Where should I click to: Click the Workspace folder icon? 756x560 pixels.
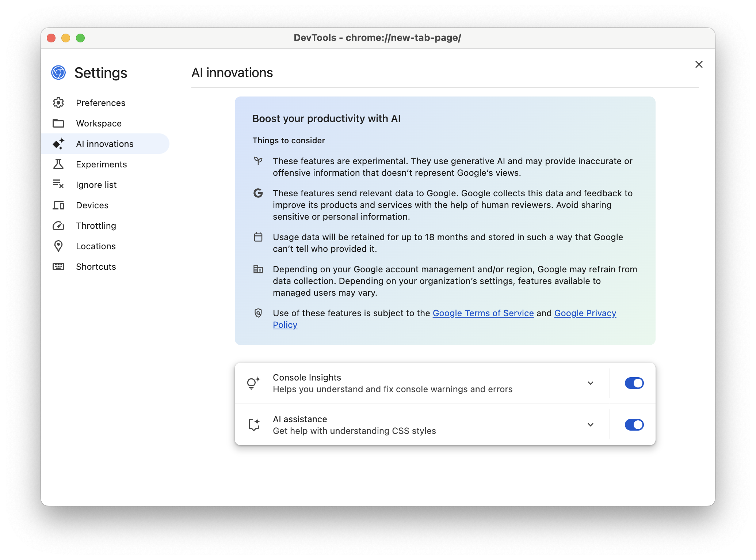coord(58,123)
